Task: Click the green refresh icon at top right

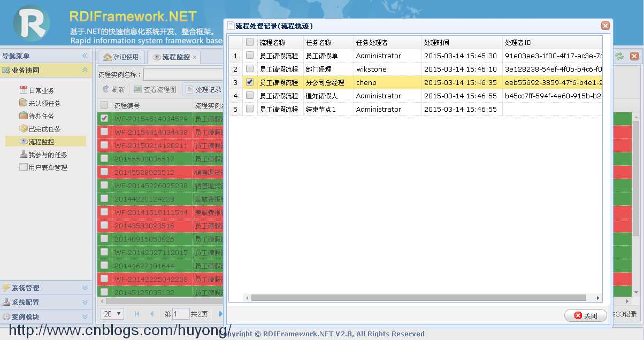Action: point(619,56)
